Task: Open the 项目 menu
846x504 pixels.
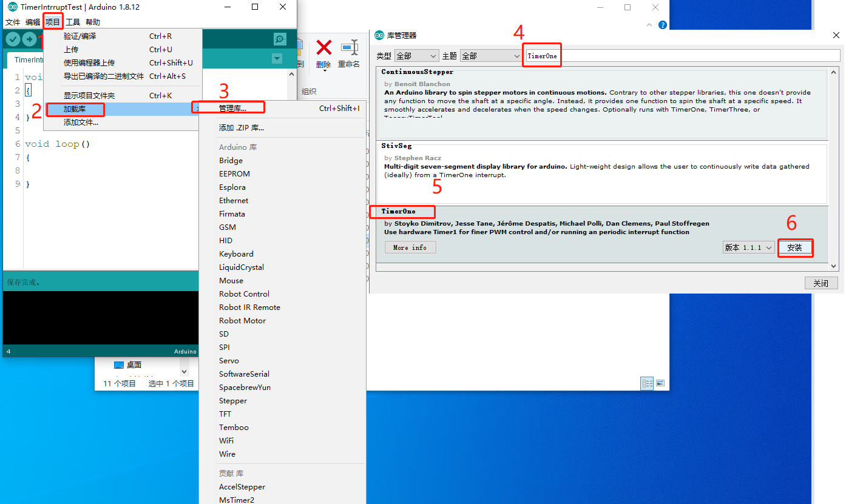Action: (53, 22)
